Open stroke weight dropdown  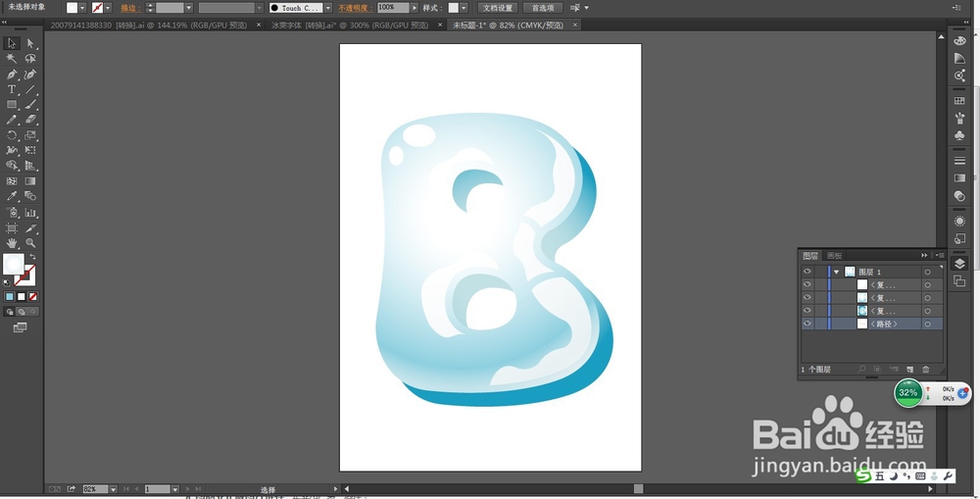pos(189,8)
